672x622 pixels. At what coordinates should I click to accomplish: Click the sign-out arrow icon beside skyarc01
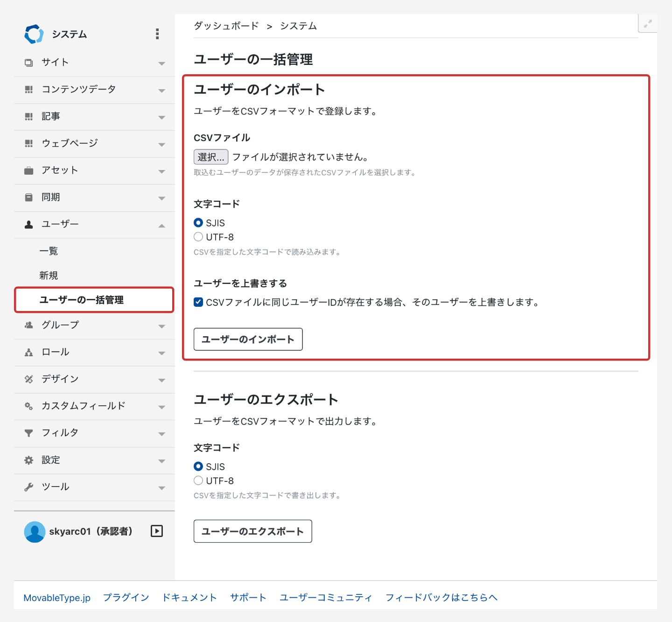pyautogui.click(x=157, y=531)
